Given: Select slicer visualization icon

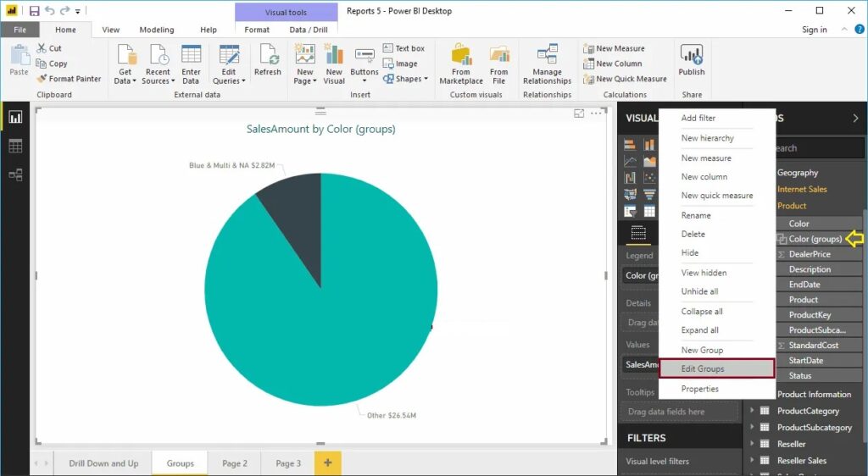Looking at the screenshot, I should click(x=630, y=211).
